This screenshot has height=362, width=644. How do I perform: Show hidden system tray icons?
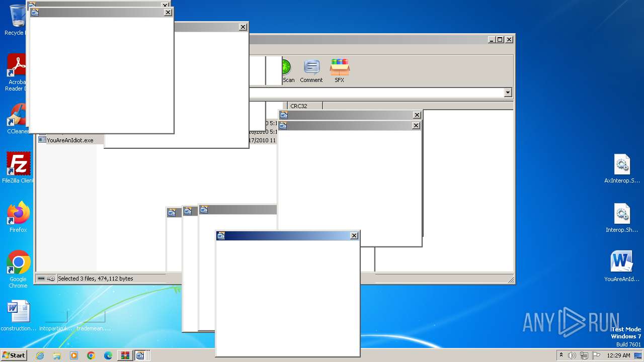coord(561,355)
